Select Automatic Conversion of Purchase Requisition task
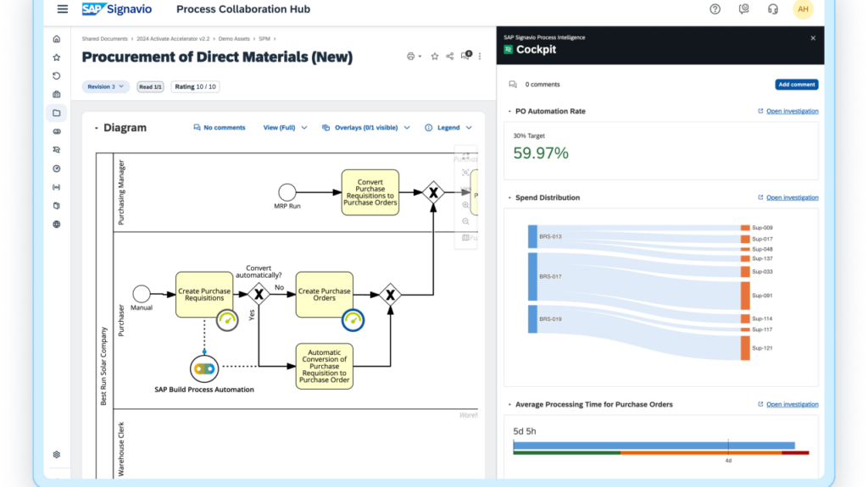This screenshot has height=487, width=868. point(325,367)
